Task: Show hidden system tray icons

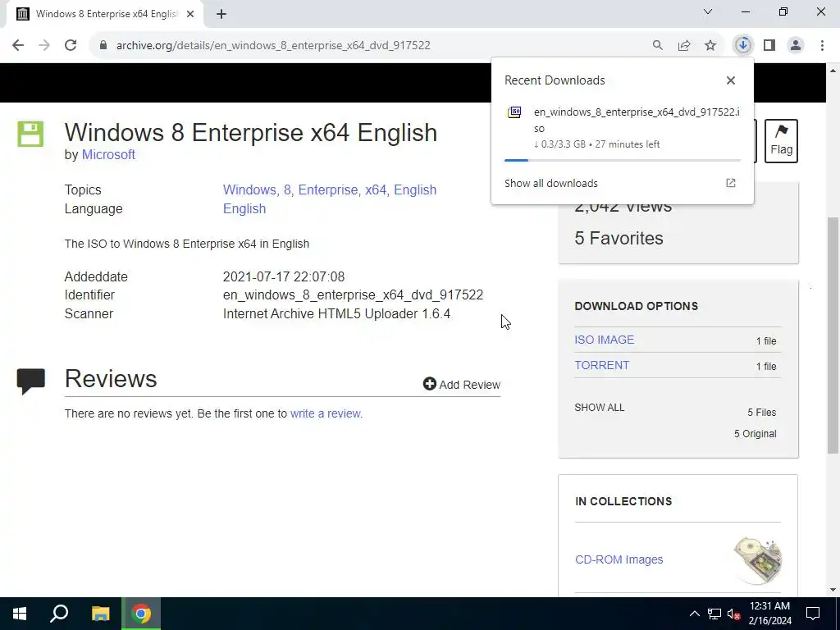Action: (x=694, y=614)
